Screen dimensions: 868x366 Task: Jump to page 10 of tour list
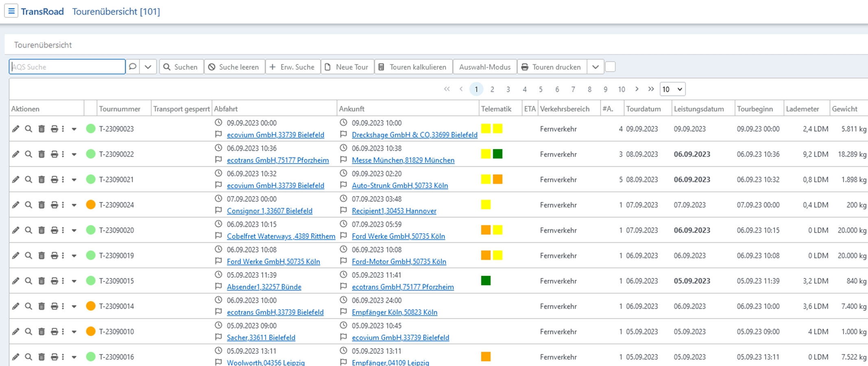click(621, 89)
